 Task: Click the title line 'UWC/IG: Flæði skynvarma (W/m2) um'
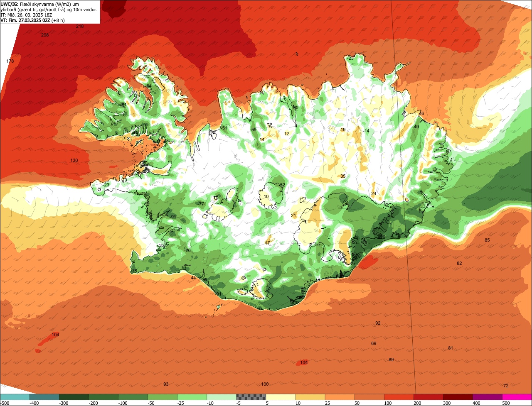click(x=40, y=4)
